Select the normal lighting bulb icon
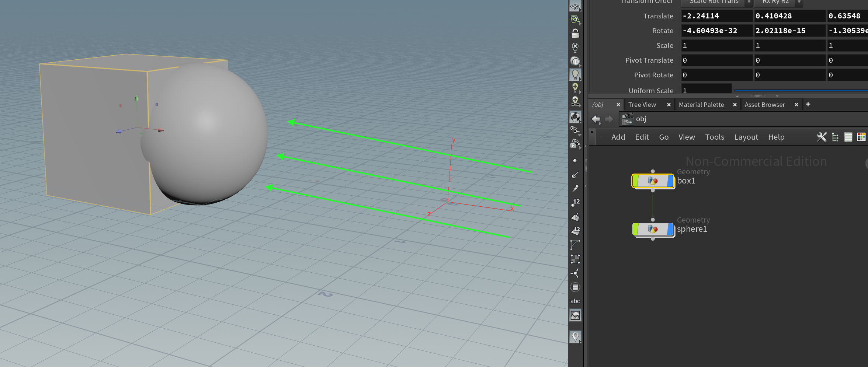This screenshot has height=367, width=868. (x=575, y=74)
